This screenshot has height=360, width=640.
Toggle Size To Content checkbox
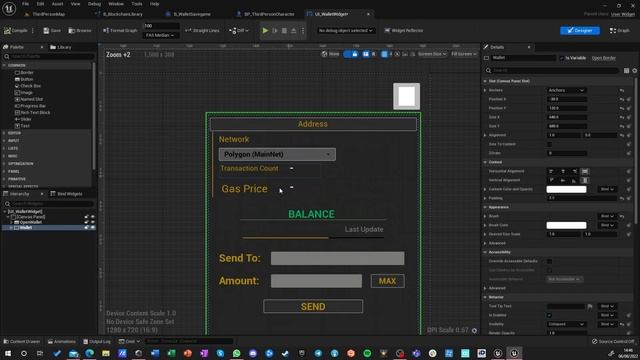549,144
